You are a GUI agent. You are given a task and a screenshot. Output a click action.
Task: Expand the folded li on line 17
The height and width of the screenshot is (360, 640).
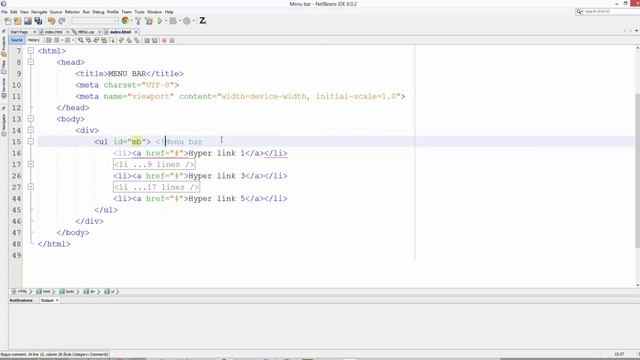point(31,164)
